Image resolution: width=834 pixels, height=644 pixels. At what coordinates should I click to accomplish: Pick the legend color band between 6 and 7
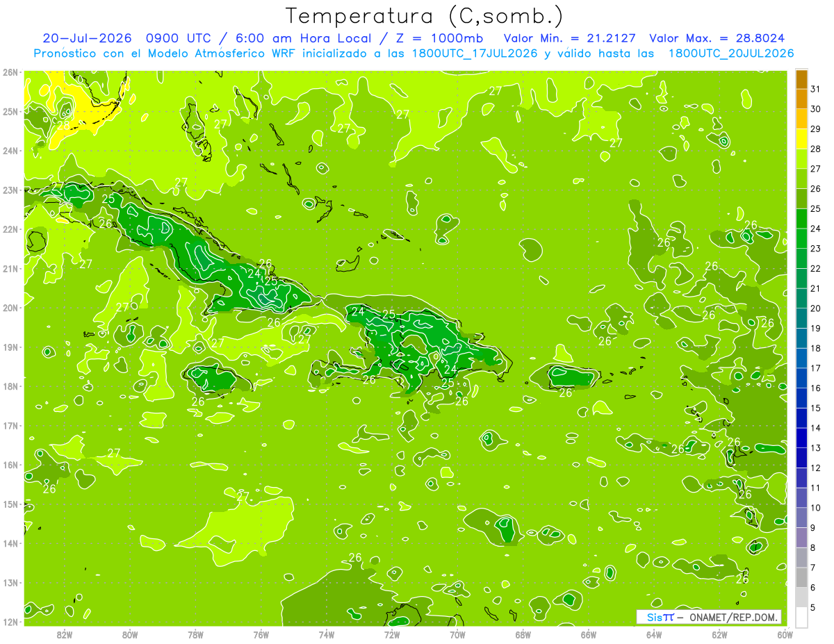click(x=801, y=577)
